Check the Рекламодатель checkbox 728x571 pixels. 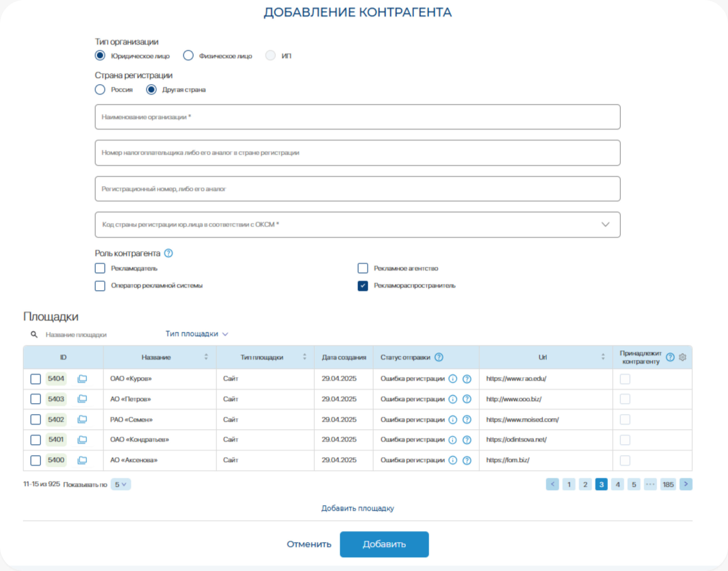(x=100, y=268)
